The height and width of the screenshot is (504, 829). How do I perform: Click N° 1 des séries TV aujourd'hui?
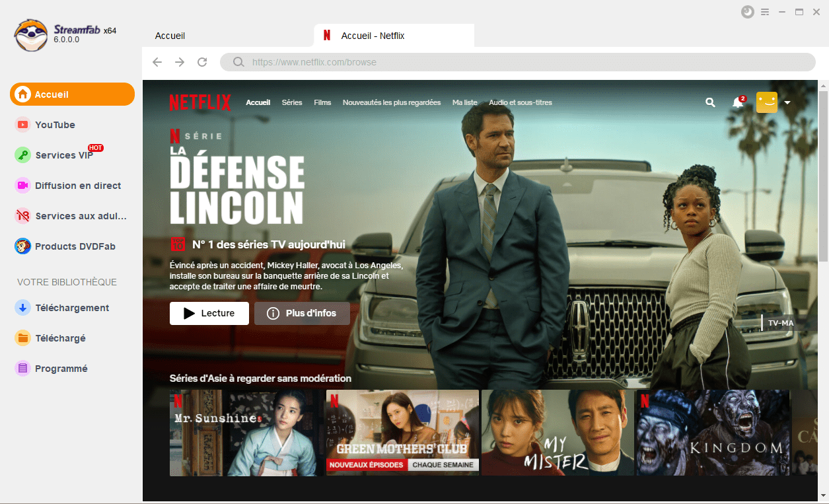tap(268, 244)
